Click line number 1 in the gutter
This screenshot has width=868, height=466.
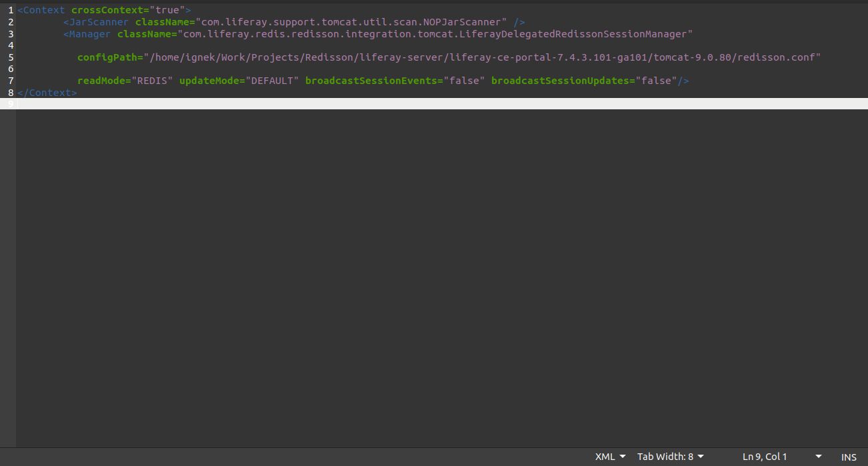11,11
